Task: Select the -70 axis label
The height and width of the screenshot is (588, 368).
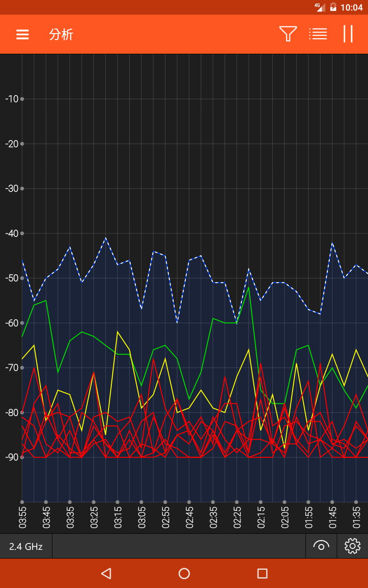Action: pos(11,367)
